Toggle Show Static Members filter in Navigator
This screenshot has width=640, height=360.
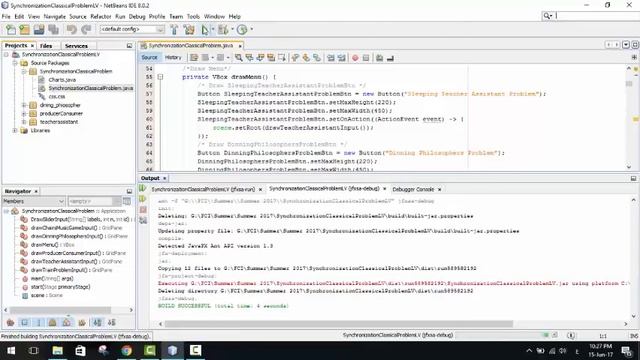tap(39, 322)
